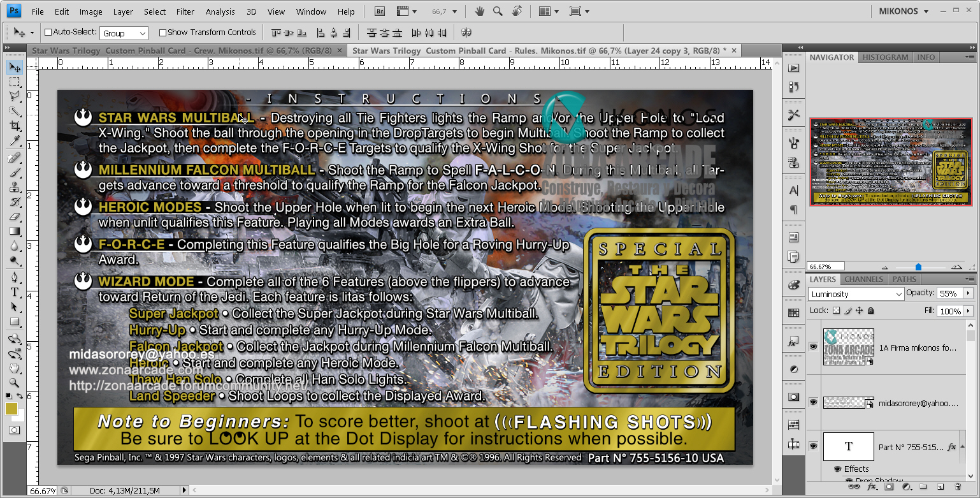Select the Rectangle shape tool
The height and width of the screenshot is (498, 980).
coord(15,322)
